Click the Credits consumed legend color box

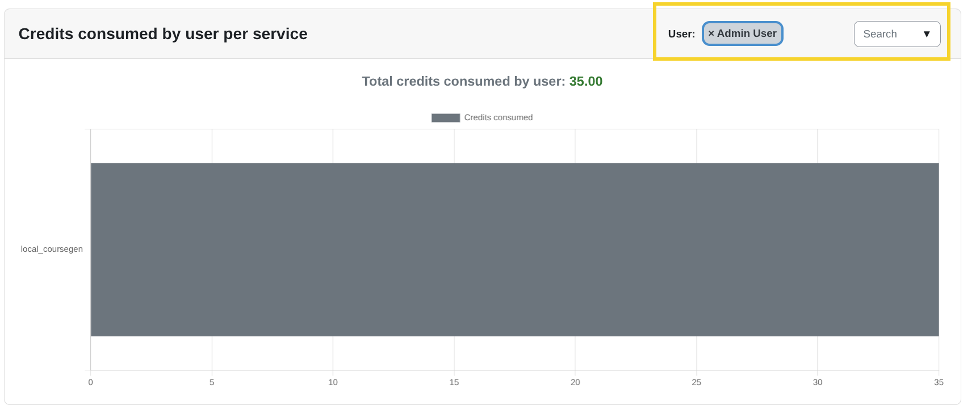tap(445, 117)
